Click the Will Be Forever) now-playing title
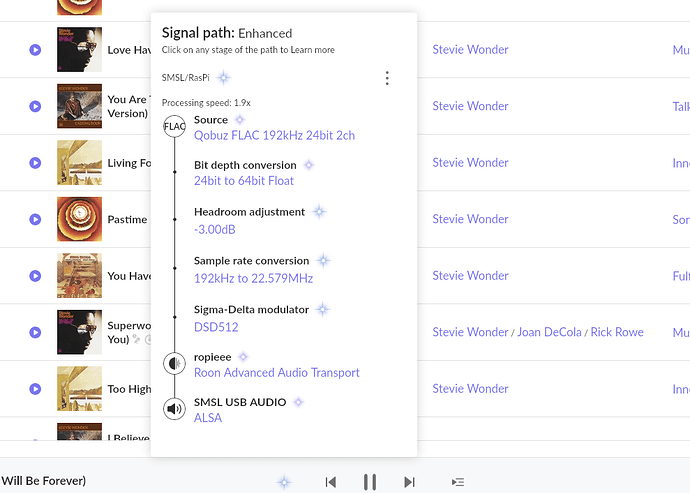This screenshot has width=690, height=493. (x=43, y=481)
